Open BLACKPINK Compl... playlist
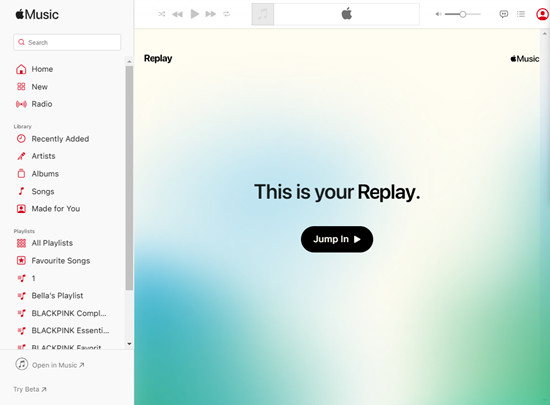Viewport: 550px width, 405px height. pyautogui.click(x=69, y=313)
